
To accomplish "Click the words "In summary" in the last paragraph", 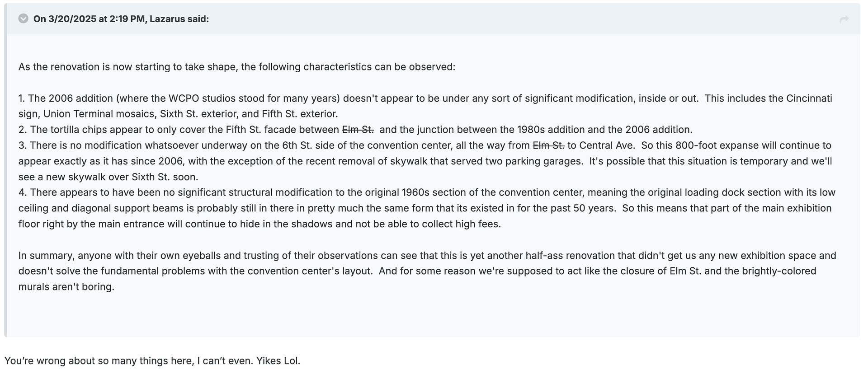I will point(45,256).
